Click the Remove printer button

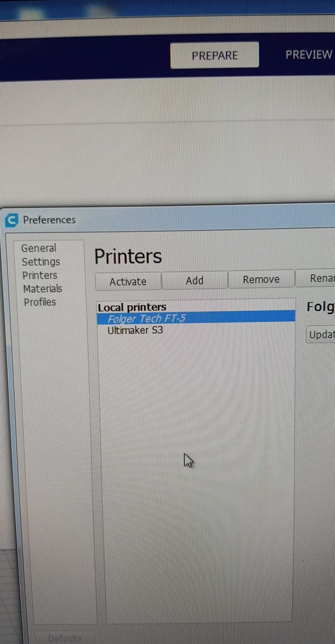(261, 279)
